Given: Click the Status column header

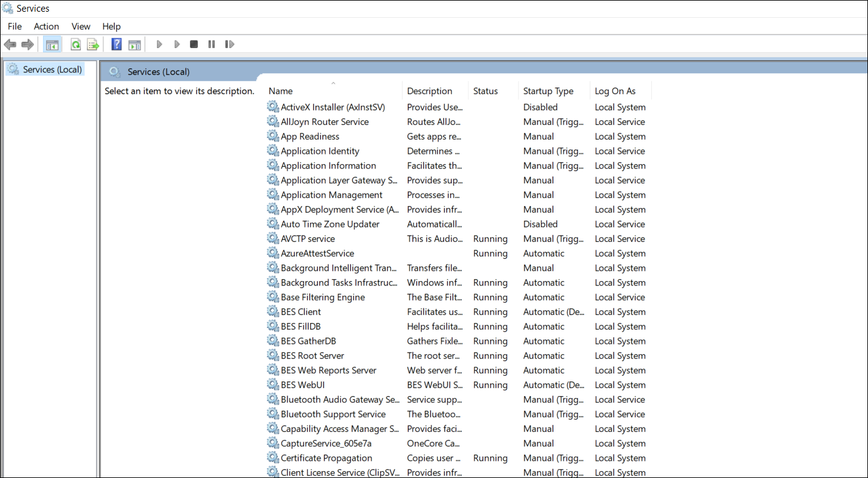Looking at the screenshot, I should coord(485,91).
